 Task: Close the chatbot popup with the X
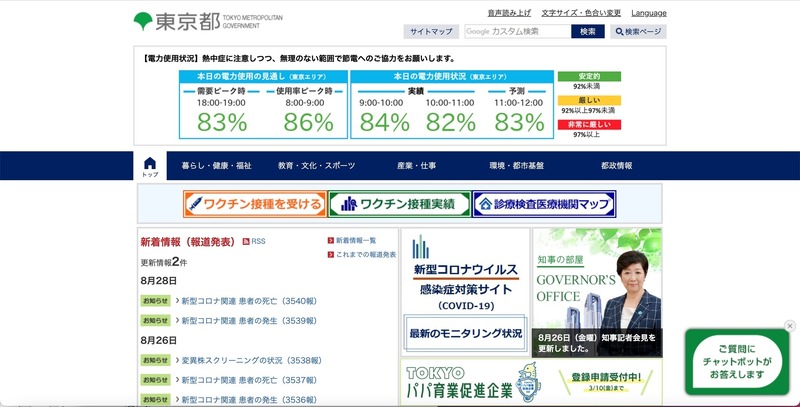pos(789,326)
